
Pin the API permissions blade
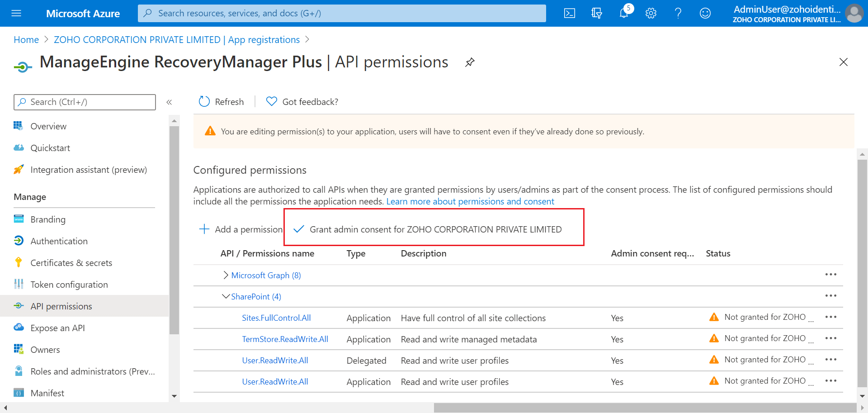(x=470, y=62)
